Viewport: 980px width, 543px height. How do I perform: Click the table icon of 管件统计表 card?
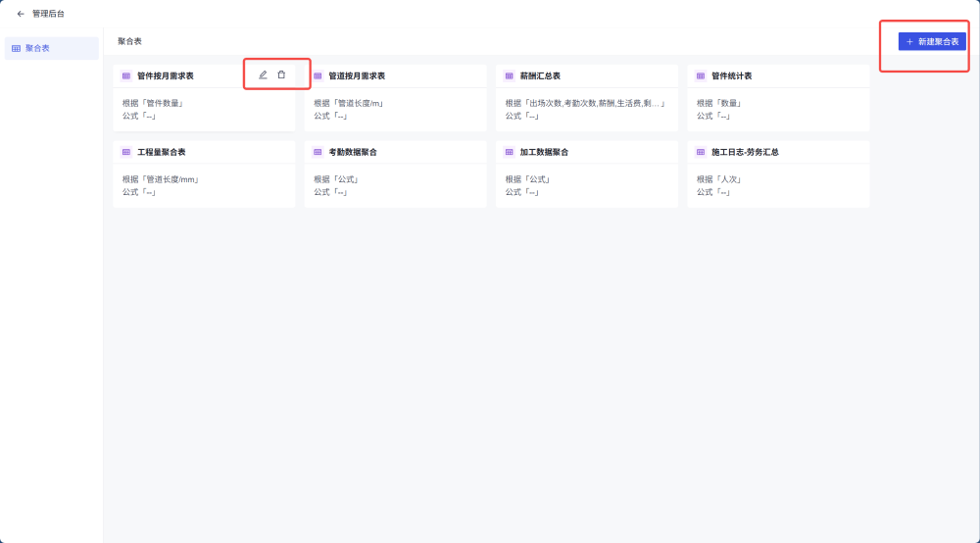coord(701,75)
